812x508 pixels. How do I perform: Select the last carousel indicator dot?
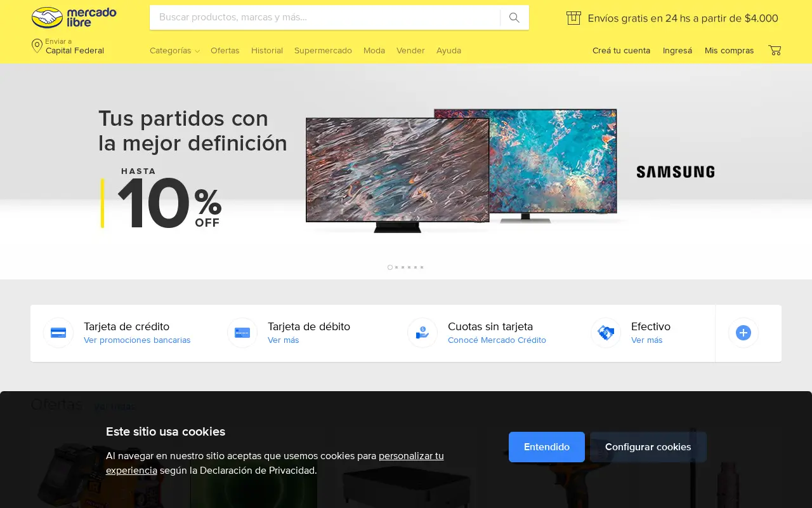422,267
